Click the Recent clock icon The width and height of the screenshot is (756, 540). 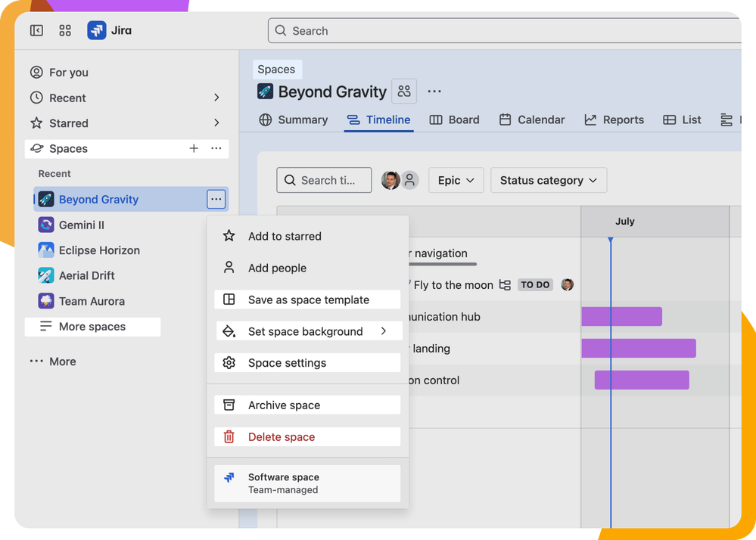click(36, 98)
